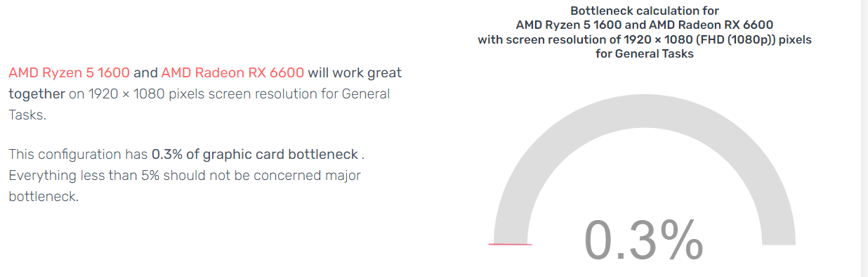
Task: Click the 'This configuration has' text
Action: coord(78,154)
